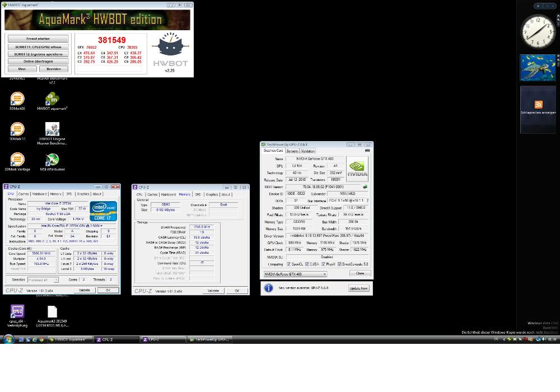Click the Über button in AquaMark
The image size is (560, 392).
tap(22, 69)
